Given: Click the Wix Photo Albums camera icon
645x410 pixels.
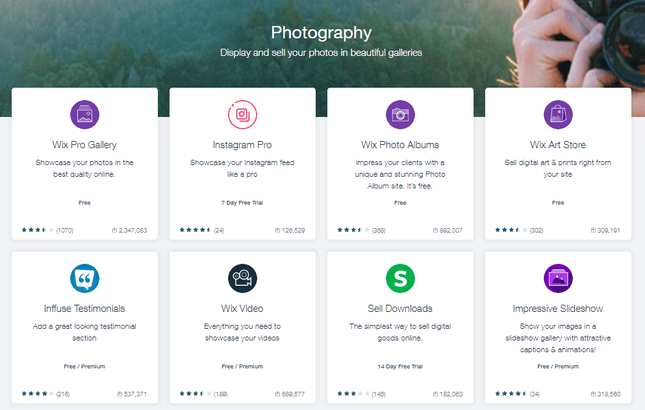Looking at the screenshot, I should coord(400,114).
